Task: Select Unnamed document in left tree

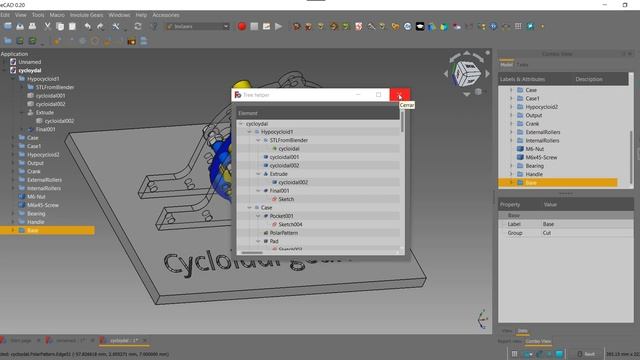Action: tap(30, 62)
